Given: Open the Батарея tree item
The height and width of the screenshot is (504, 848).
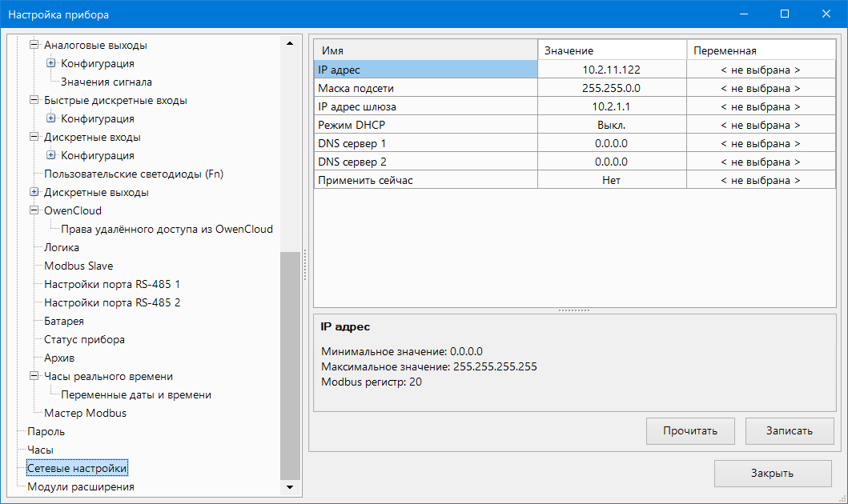Looking at the screenshot, I should click(64, 322).
